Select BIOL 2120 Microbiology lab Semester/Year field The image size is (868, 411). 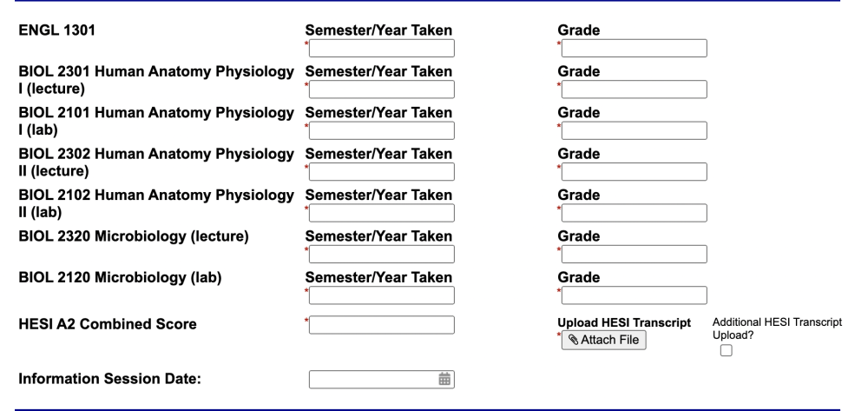coord(381,295)
